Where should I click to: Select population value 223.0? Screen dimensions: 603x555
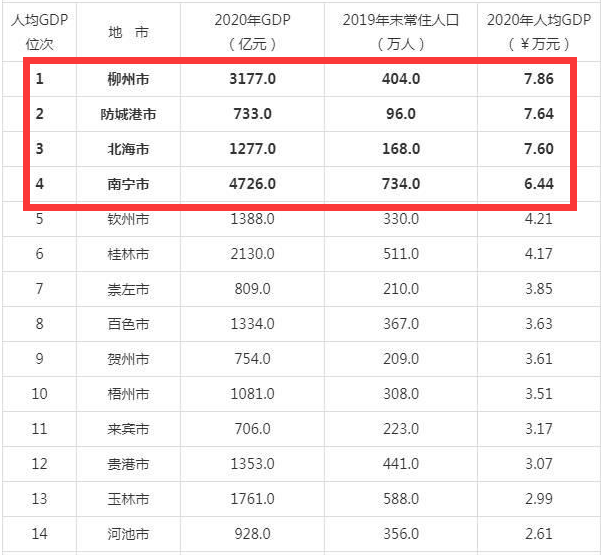tap(401, 429)
